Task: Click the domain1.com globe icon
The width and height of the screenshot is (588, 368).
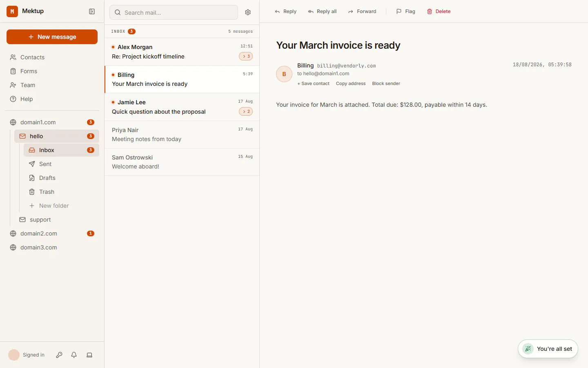Action: (x=13, y=122)
